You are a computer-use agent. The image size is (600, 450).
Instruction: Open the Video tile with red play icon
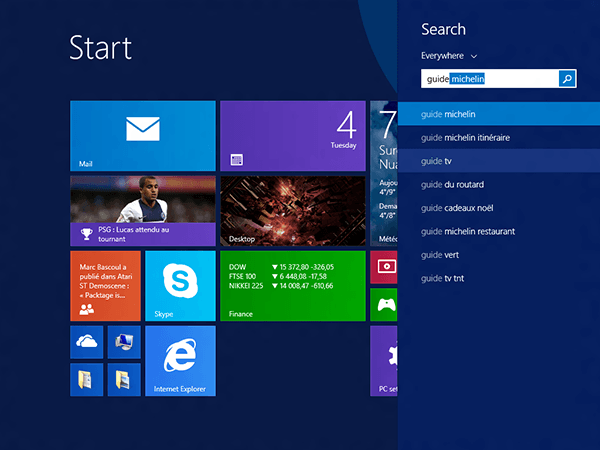(384, 267)
